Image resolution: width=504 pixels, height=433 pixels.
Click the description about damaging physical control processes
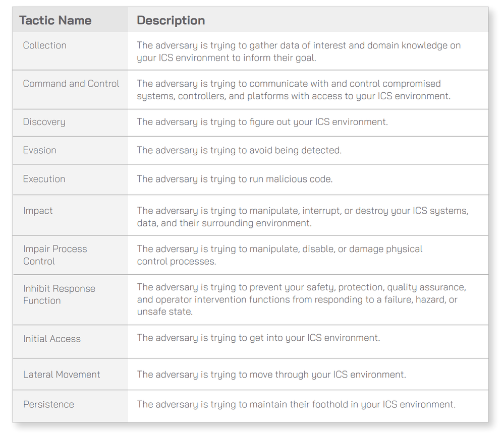[279, 255]
